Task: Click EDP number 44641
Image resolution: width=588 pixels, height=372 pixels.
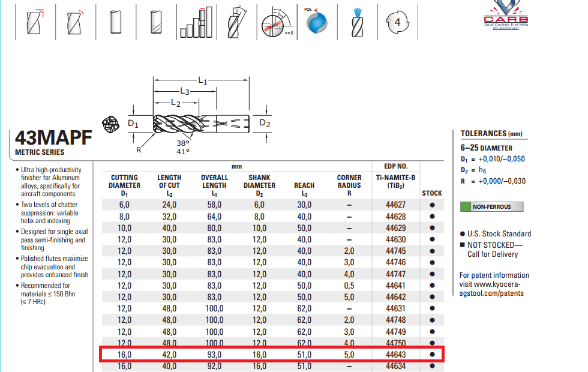Action: point(395,286)
